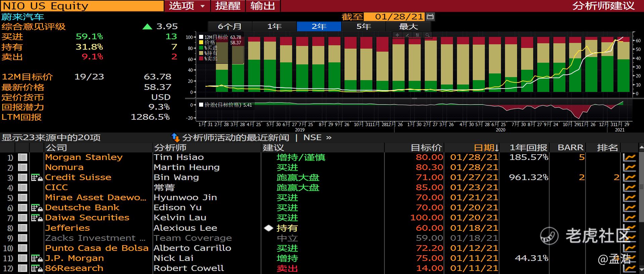
Task: Open report icon for Deutsche Bank row
Action: (22, 208)
